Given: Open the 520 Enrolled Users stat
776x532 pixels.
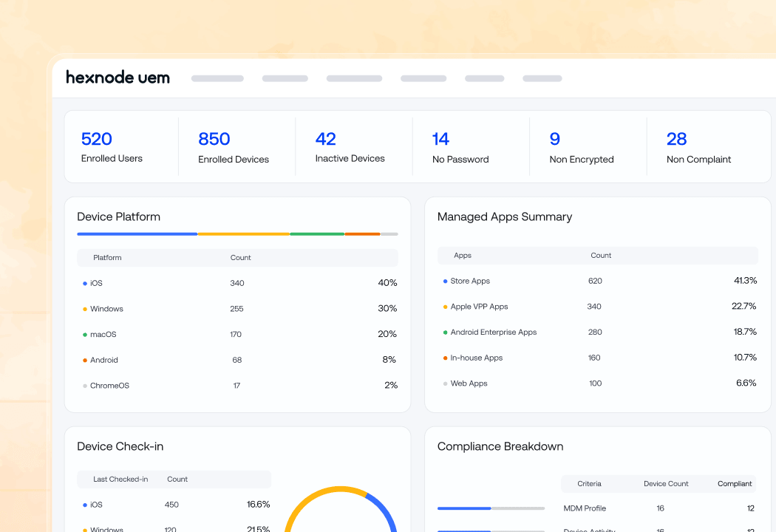Looking at the screenshot, I should pos(112,146).
